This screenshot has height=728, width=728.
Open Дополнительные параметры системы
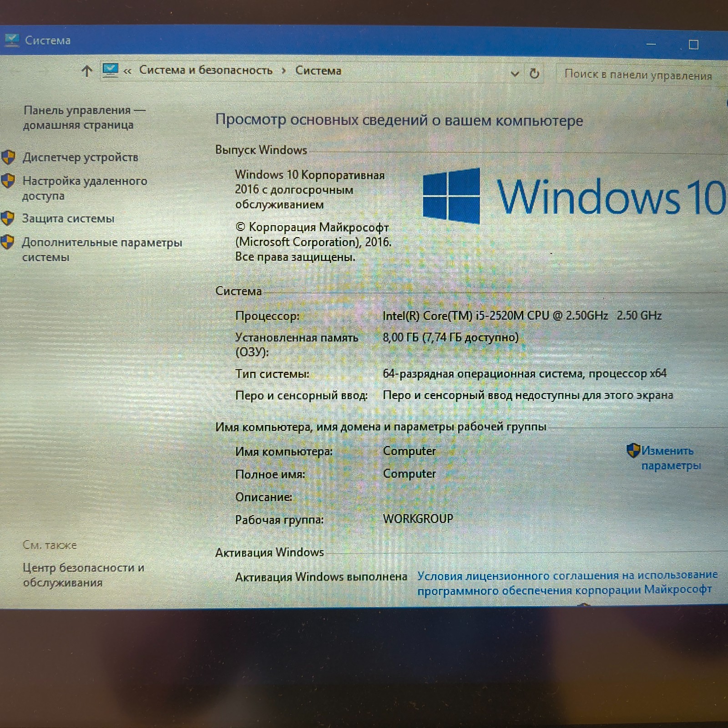tap(102, 249)
